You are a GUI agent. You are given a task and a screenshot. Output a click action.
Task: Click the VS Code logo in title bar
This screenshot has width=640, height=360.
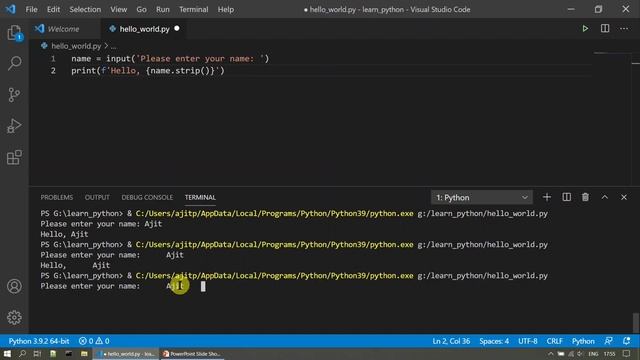[x=11, y=9]
